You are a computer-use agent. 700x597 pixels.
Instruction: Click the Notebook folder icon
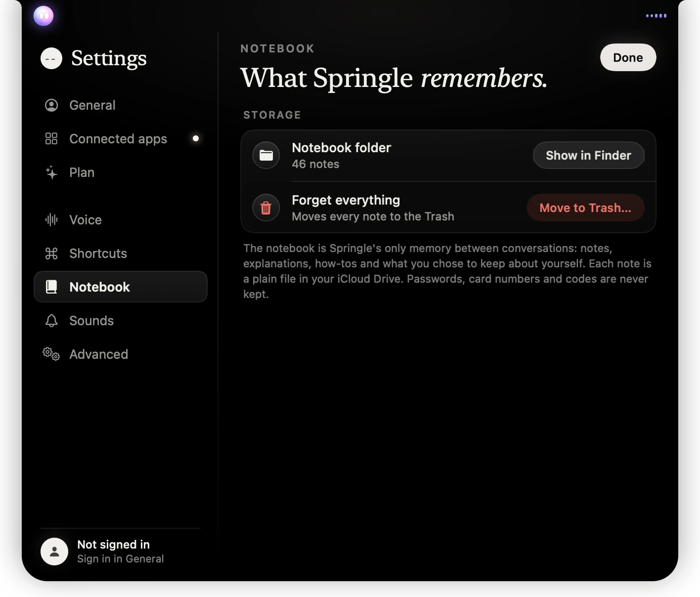266,155
